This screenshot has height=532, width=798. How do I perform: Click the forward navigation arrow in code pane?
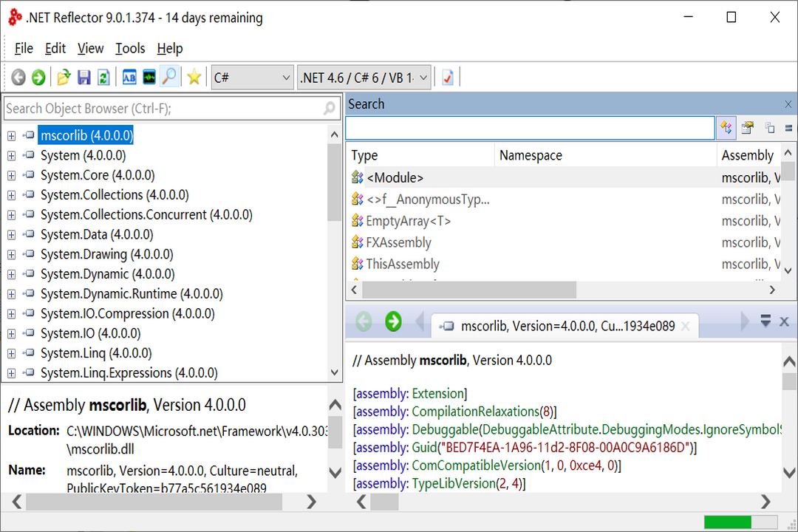coord(392,321)
